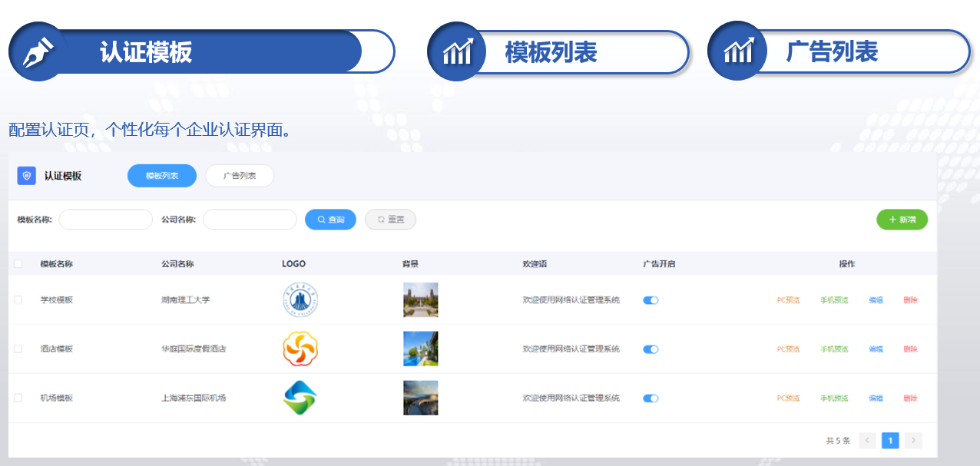The image size is (980, 466).
Task: Click the pen icon beside 认证模板
Action: (x=38, y=51)
